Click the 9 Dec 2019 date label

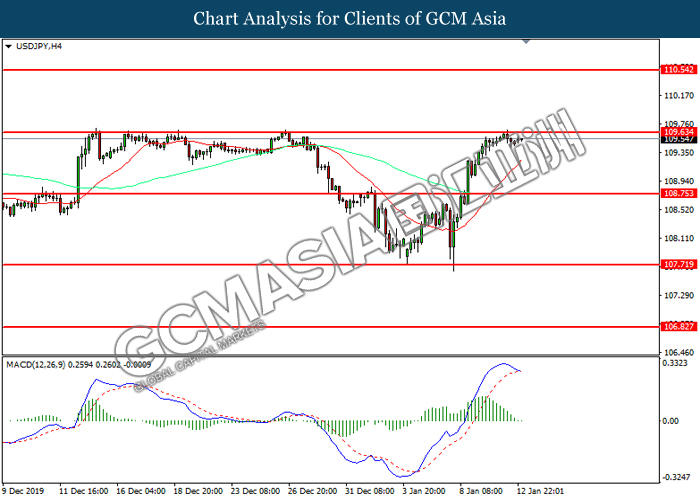(23, 491)
